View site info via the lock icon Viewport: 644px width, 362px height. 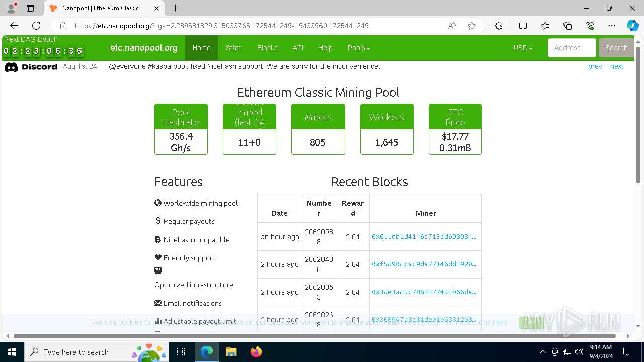(x=63, y=26)
